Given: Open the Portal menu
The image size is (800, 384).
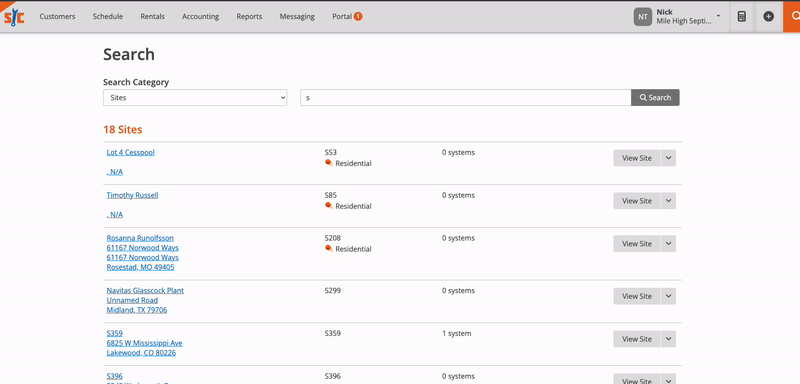Looking at the screenshot, I should pyautogui.click(x=342, y=16).
